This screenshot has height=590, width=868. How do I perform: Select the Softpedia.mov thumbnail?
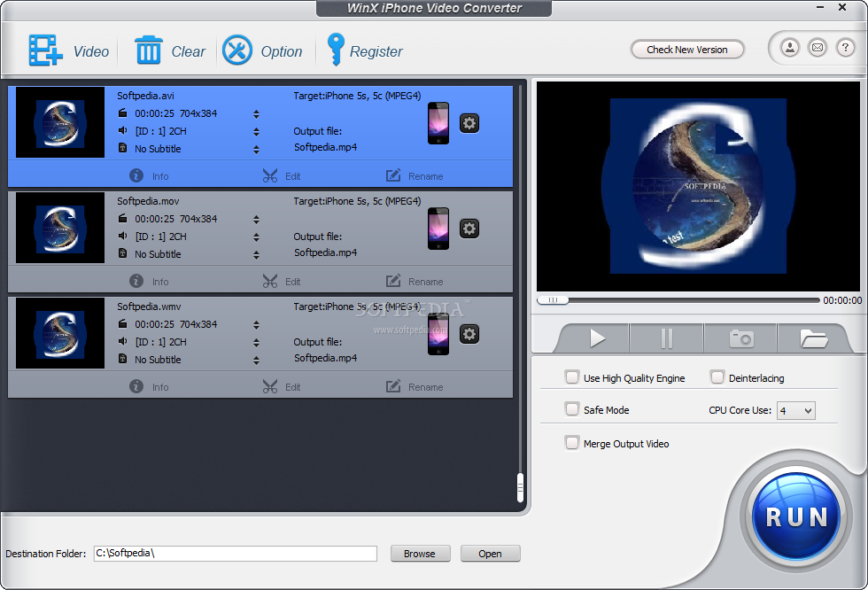pos(60,228)
